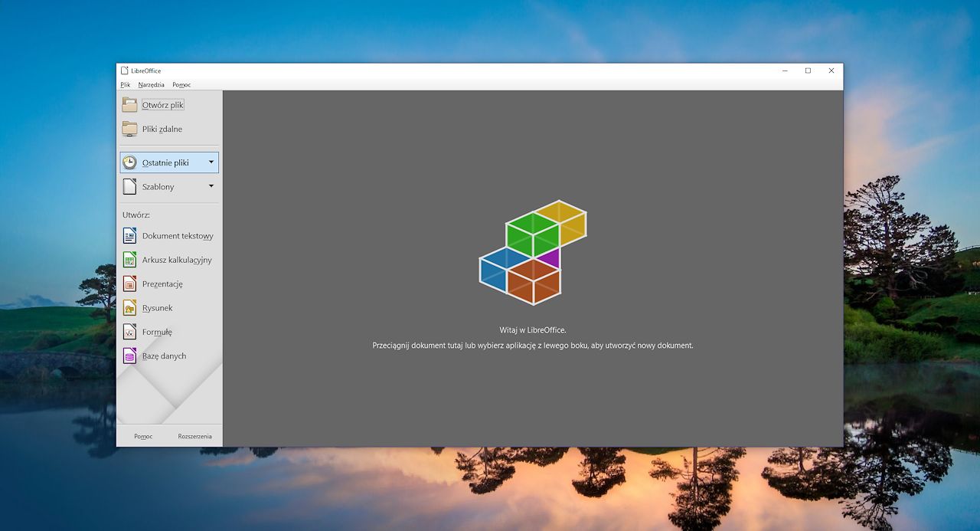Open the Rozszerzenia button
The image size is (980, 531).
(195, 437)
